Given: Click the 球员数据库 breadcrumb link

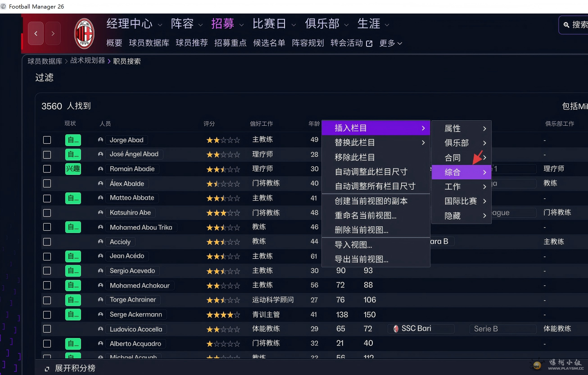Looking at the screenshot, I should tap(45, 61).
